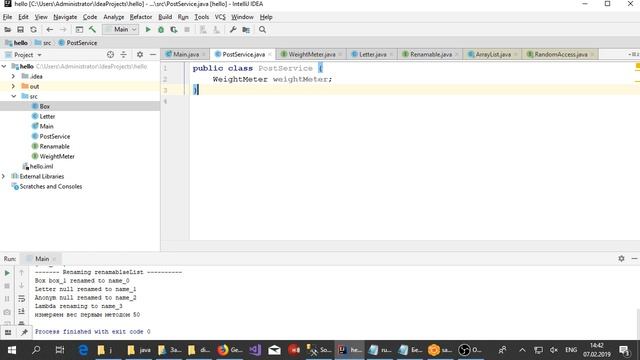Image resolution: width=640 pixels, height=360 pixels.
Task: Expand External Libraries node
Action: coord(4,176)
